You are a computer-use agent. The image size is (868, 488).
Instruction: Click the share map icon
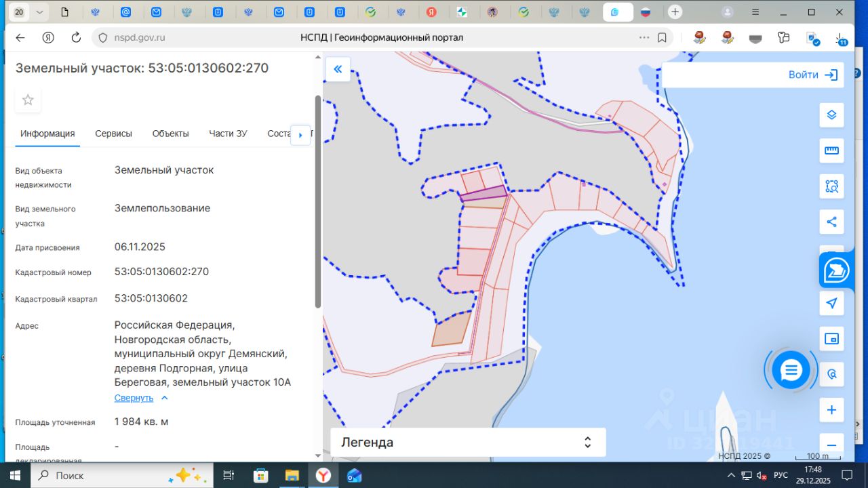pyautogui.click(x=831, y=222)
